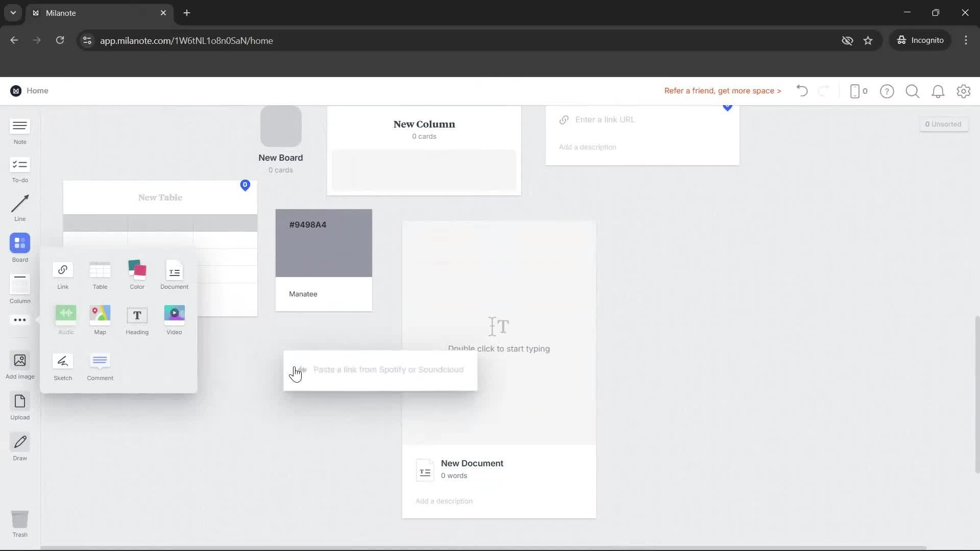Open the browser tab search dropdown
This screenshot has height=551, width=980.
pyautogui.click(x=13, y=13)
